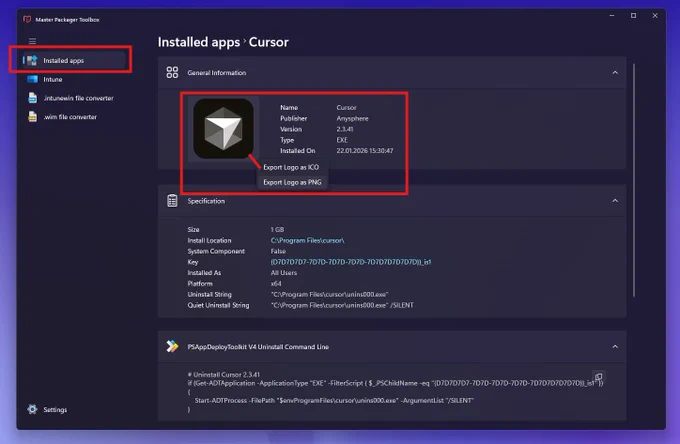This screenshot has width=680, height=444.
Task: Click the Installed apps sidebar icon
Action: [32, 60]
